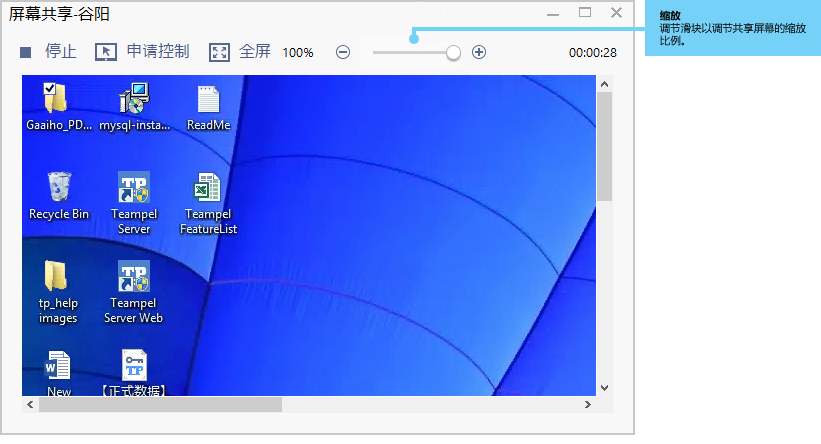
Task: Click the vertical scrollbar down arrow
Action: point(604,387)
